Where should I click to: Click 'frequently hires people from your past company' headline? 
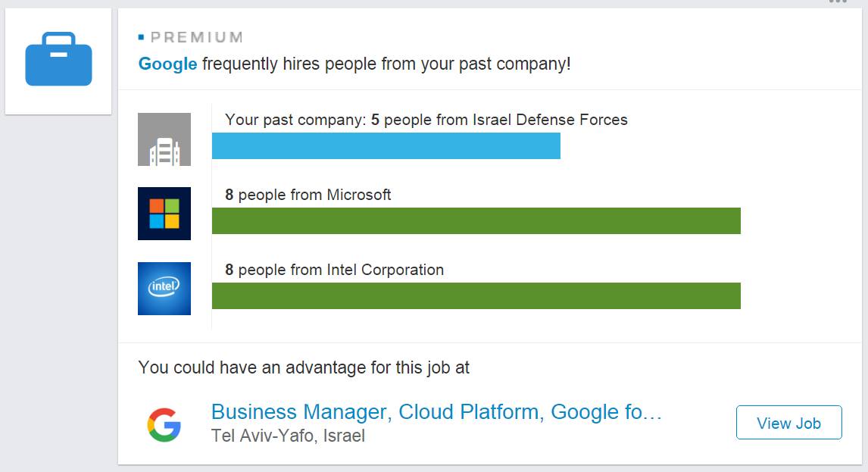(x=386, y=64)
